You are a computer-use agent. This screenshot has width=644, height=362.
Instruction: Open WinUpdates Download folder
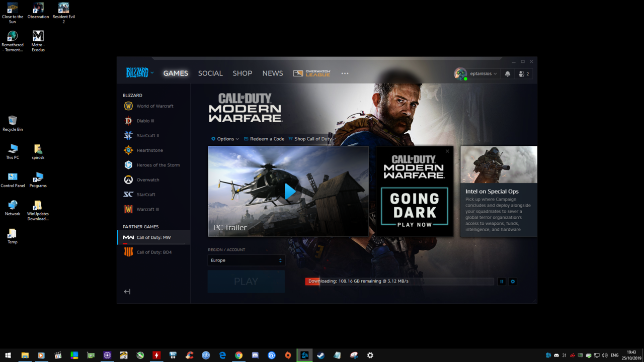click(x=38, y=210)
